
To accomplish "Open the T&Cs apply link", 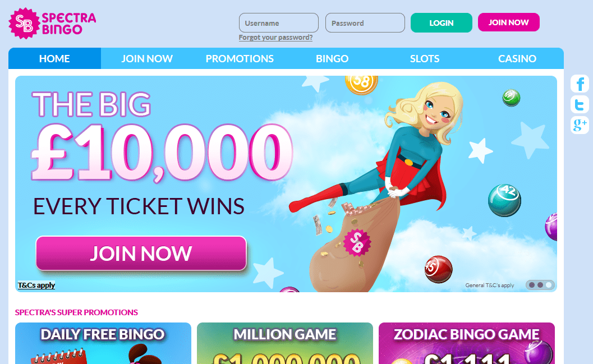I will 36,285.
